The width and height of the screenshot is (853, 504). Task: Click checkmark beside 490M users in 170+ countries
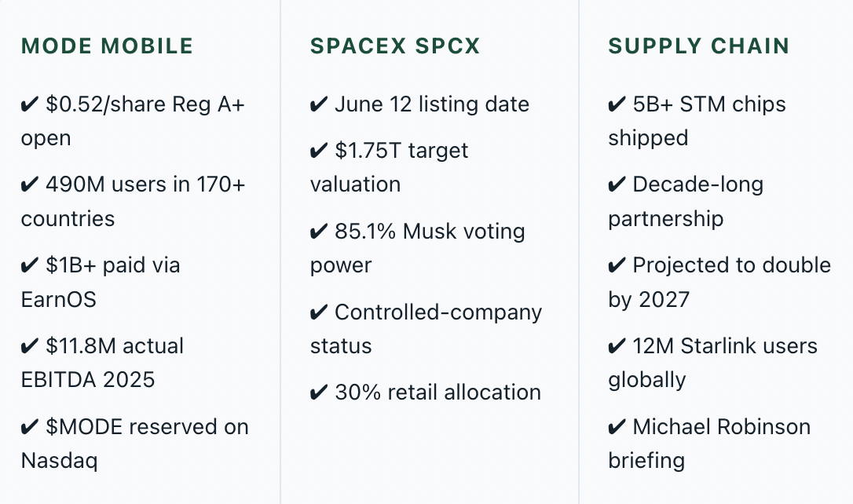point(29,184)
